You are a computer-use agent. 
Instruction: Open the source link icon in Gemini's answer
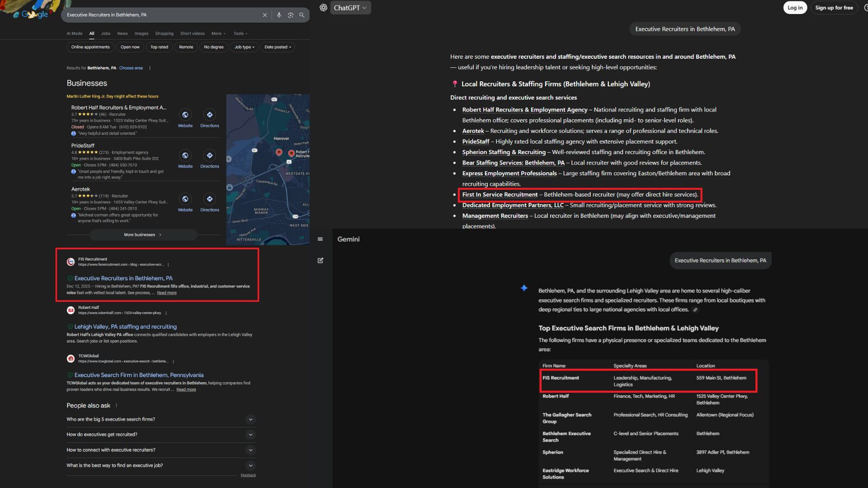tap(695, 310)
